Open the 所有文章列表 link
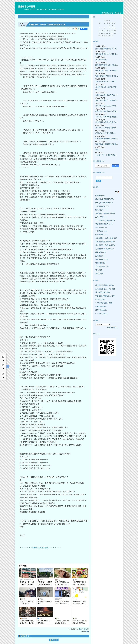Viewport: 138px width, 644px height. click(112, 327)
